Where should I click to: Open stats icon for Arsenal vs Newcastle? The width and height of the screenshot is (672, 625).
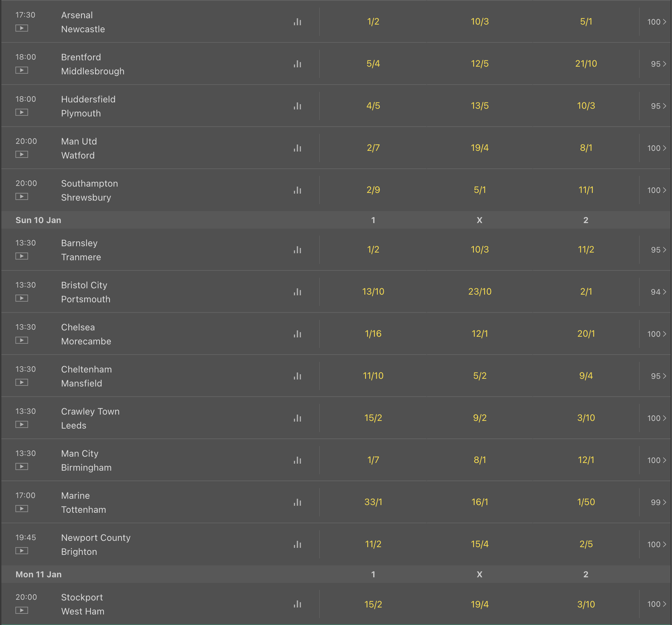297,22
